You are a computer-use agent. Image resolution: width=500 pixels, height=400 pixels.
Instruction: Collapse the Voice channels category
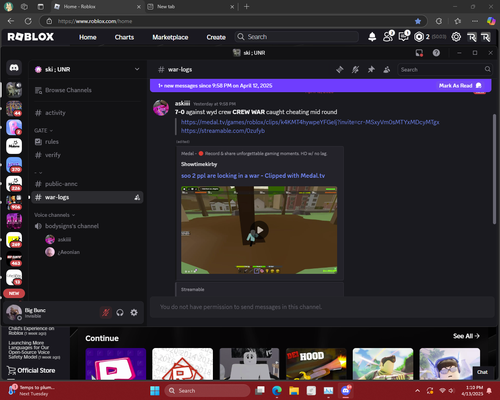tap(54, 215)
